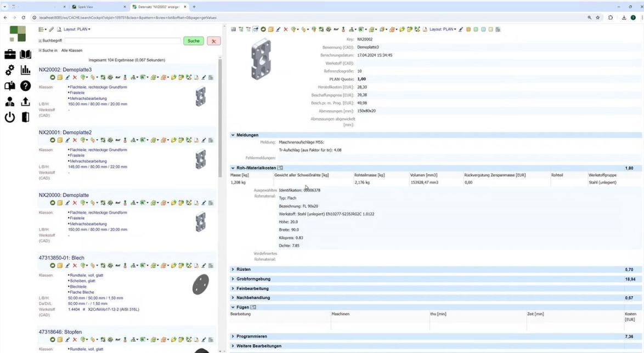Expand the Feinbearbeitung section
This screenshot has height=353, width=644.
233,288
